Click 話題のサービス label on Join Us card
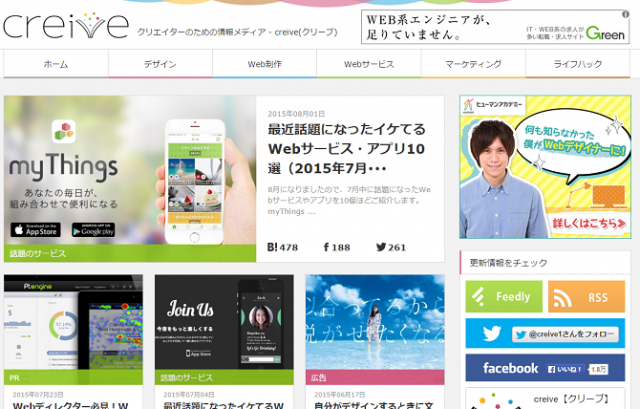 [x=186, y=378]
